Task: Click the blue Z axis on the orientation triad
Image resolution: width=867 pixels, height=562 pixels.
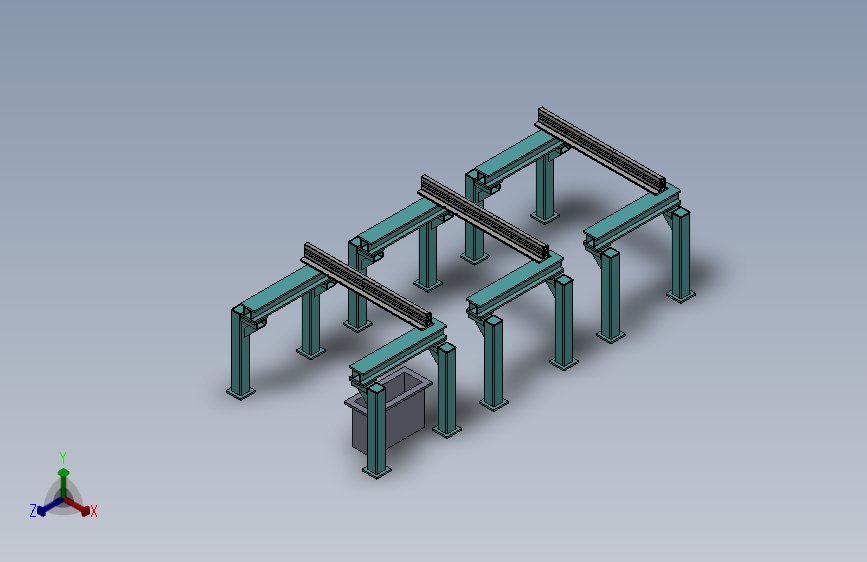Action: coord(51,506)
